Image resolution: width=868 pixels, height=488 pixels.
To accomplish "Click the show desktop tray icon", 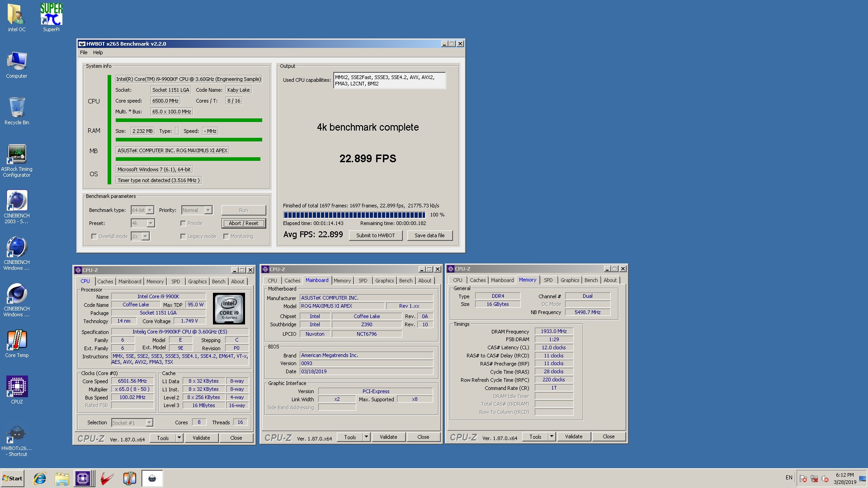I will (863, 479).
